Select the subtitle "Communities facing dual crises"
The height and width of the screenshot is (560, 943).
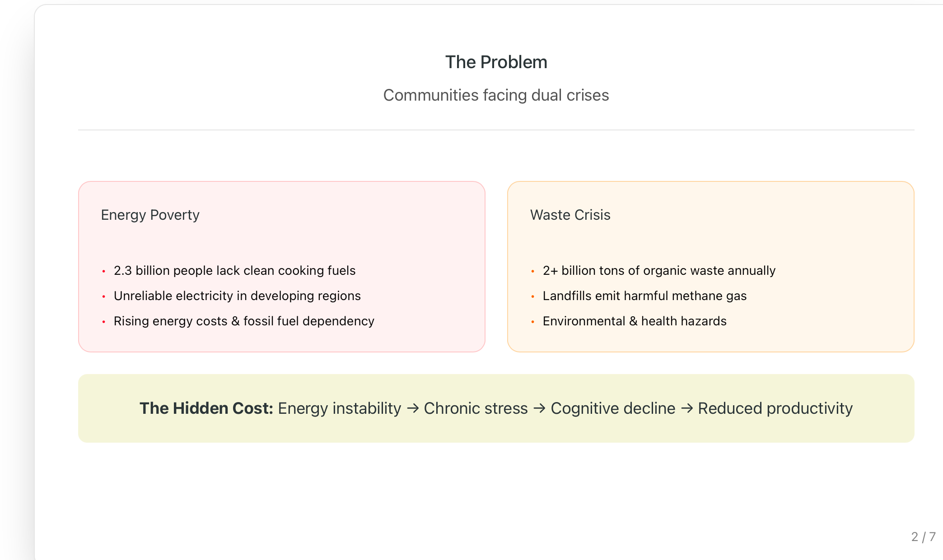point(496,95)
